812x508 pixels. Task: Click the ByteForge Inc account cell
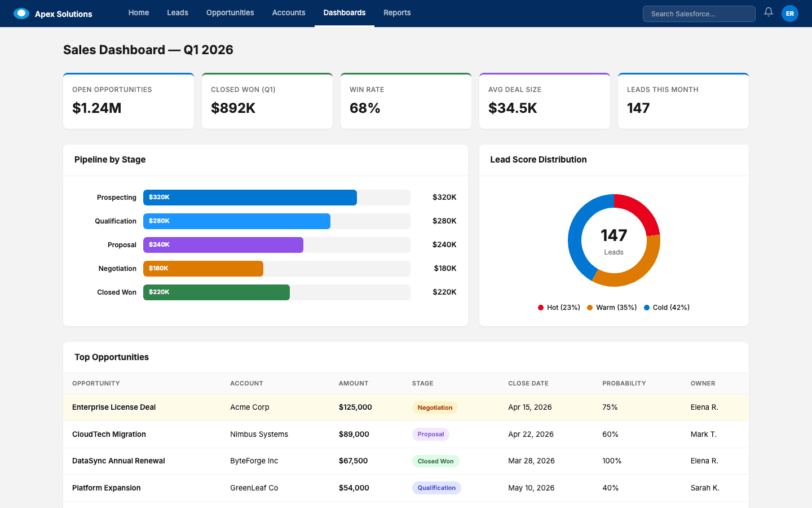[x=254, y=461]
